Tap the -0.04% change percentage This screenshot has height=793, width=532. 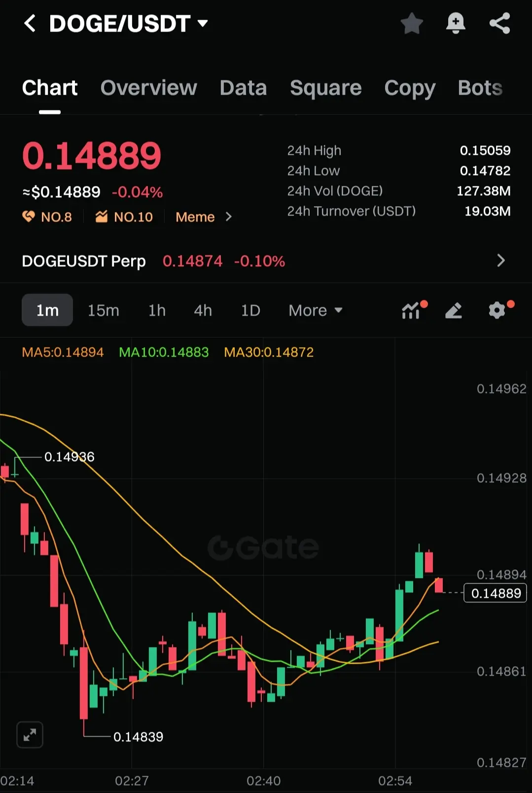pyautogui.click(x=137, y=192)
